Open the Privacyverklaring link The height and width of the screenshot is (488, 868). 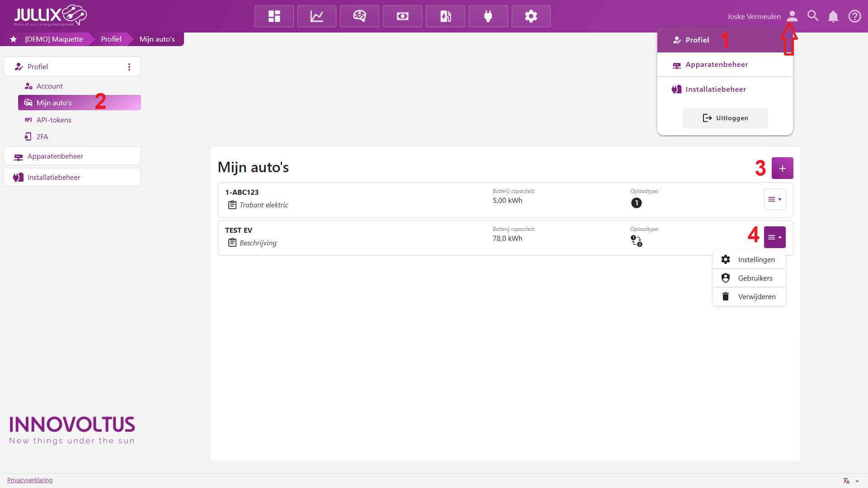coord(30,480)
